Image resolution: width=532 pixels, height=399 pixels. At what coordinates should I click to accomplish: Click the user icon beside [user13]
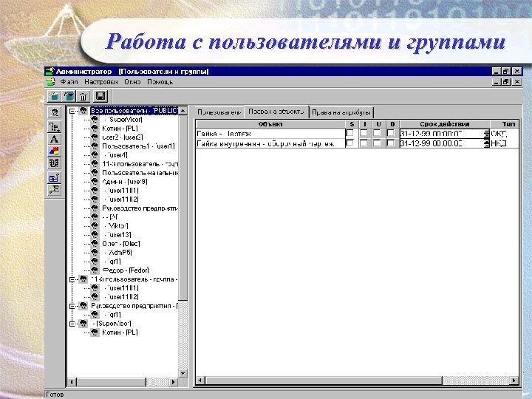coord(95,234)
